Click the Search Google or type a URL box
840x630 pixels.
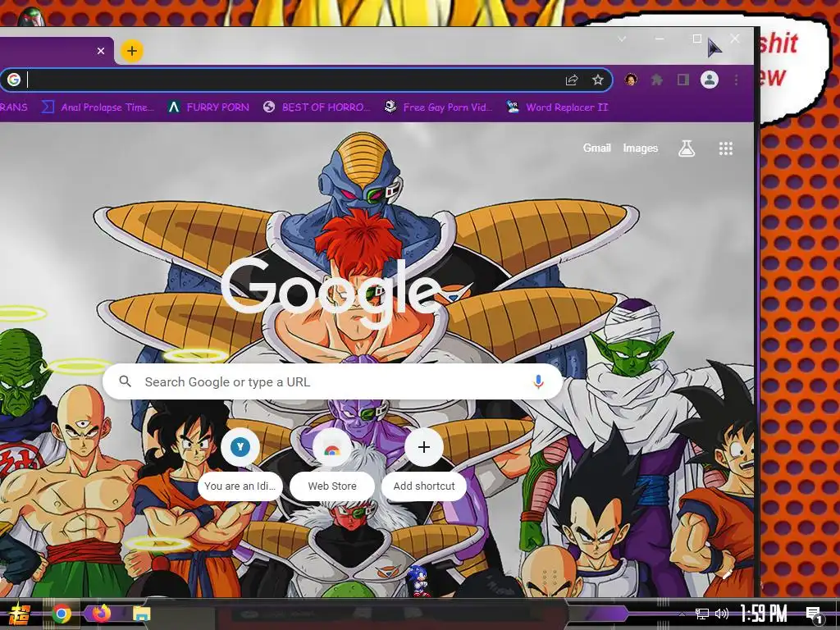tap(333, 382)
